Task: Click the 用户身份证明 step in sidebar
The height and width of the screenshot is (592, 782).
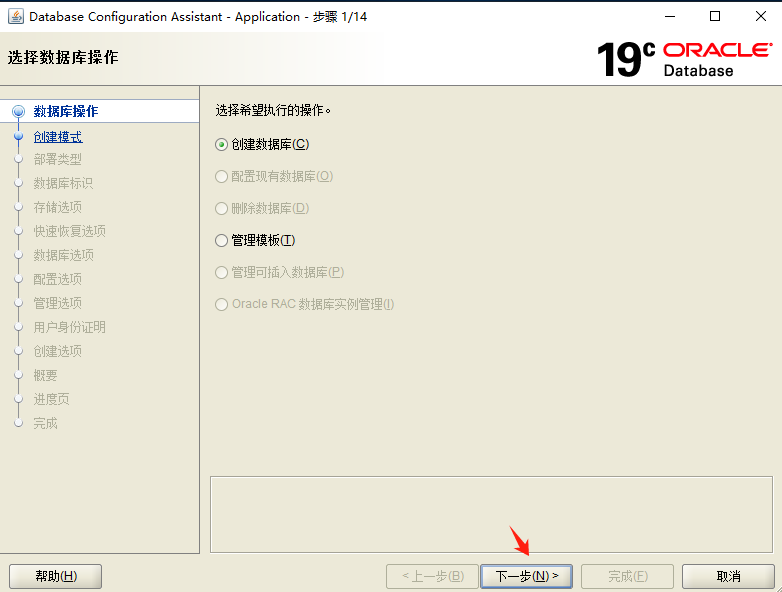Action: [x=69, y=327]
